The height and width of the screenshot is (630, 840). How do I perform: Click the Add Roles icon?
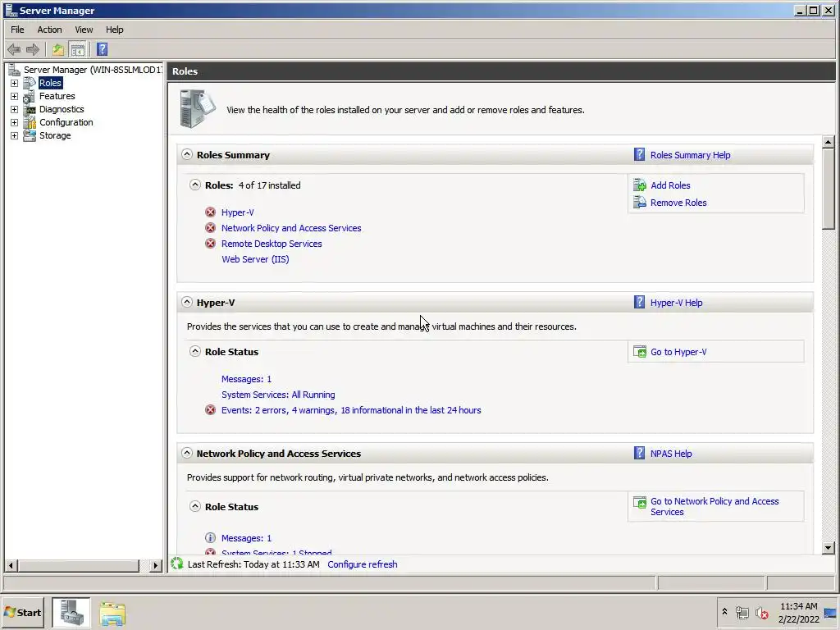coord(640,185)
